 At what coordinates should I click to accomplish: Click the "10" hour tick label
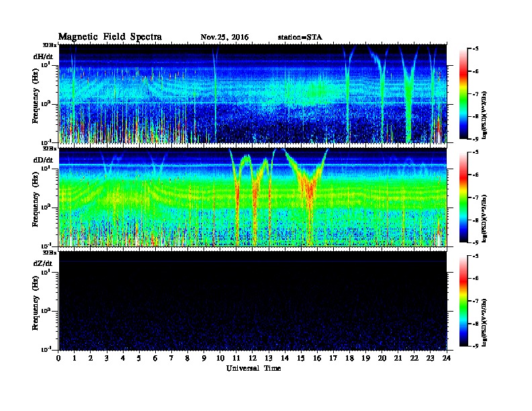coord(220,359)
